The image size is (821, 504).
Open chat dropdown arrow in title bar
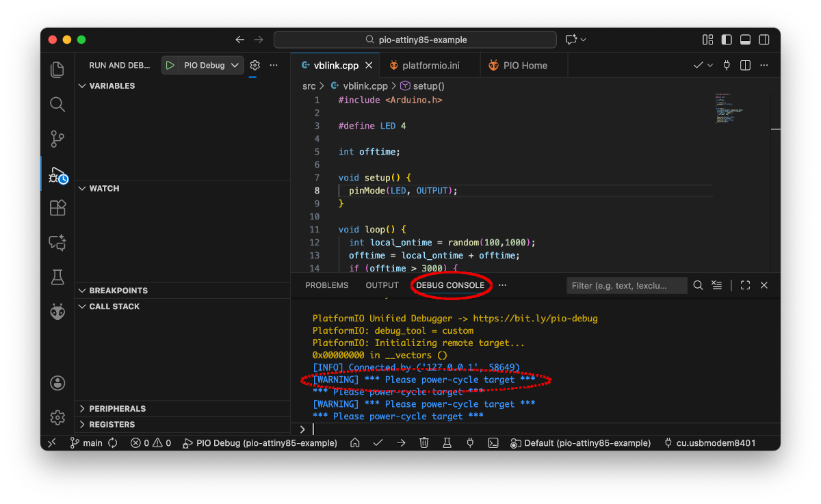coord(584,40)
